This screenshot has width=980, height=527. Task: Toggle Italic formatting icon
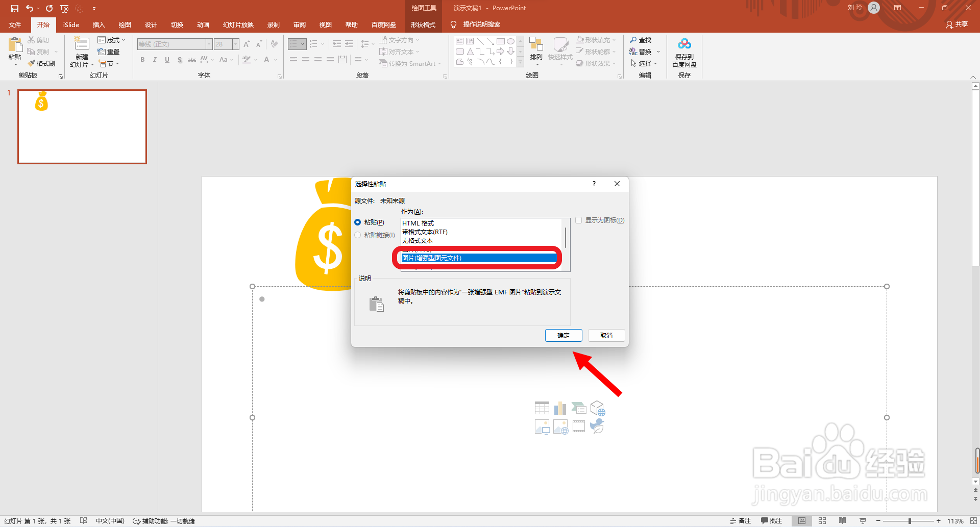[x=155, y=60]
